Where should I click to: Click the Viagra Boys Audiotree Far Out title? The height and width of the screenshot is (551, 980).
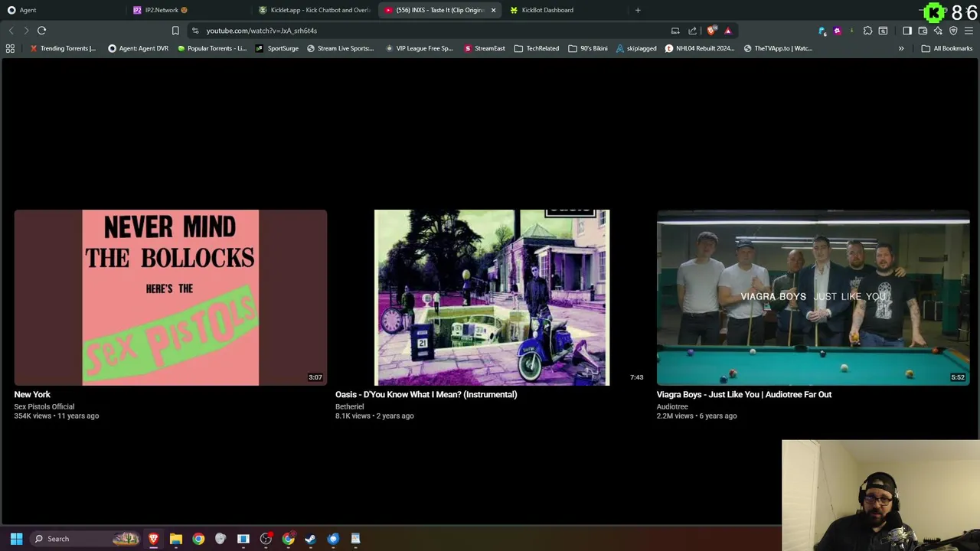(x=744, y=395)
